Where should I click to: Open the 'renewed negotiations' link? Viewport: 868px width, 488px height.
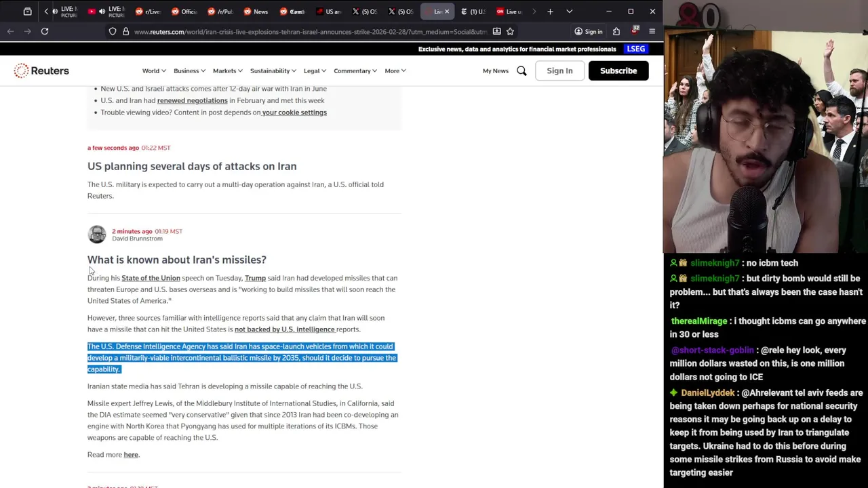pyautogui.click(x=193, y=100)
